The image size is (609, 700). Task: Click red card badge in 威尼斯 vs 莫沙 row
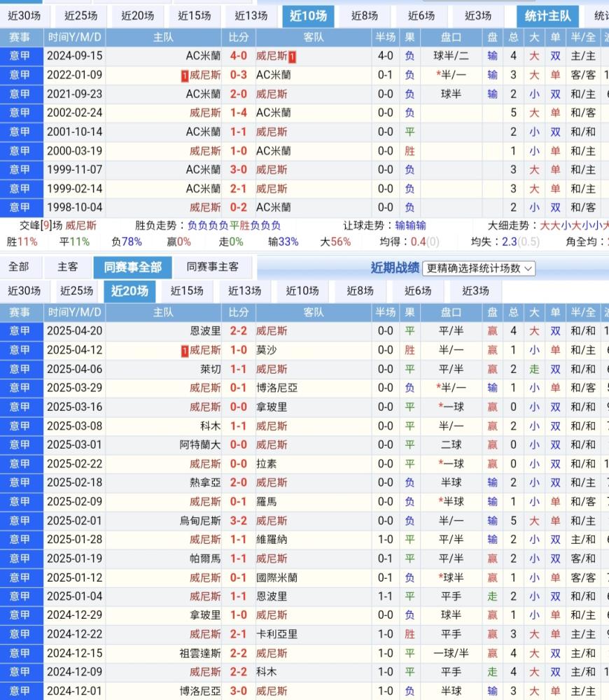[185, 350]
